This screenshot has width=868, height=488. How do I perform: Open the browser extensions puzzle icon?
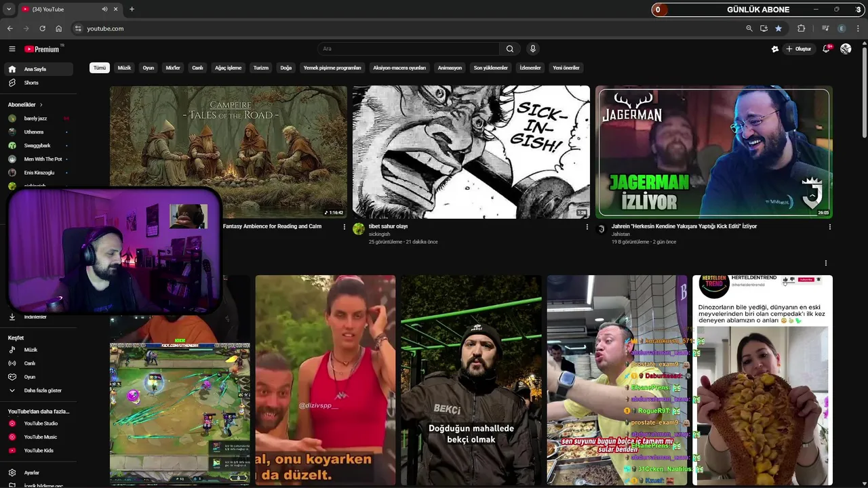pos(802,28)
